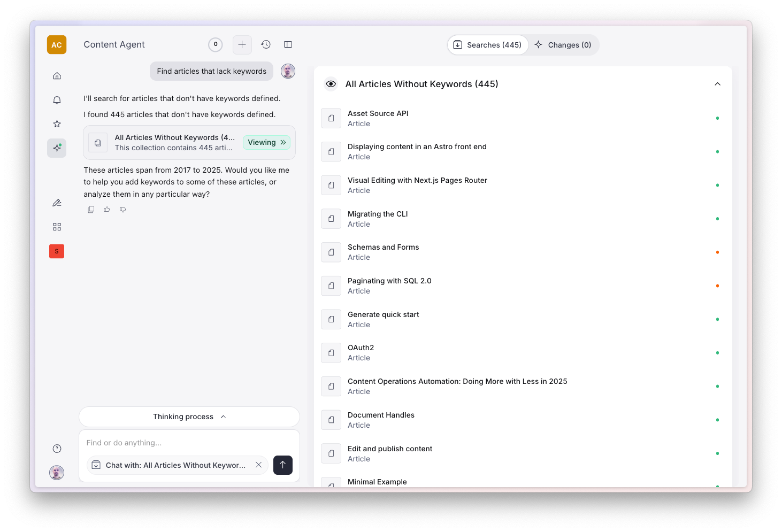The width and height of the screenshot is (782, 532).
Task: Click the Find or do anything input
Action: (x=189, y=443)
